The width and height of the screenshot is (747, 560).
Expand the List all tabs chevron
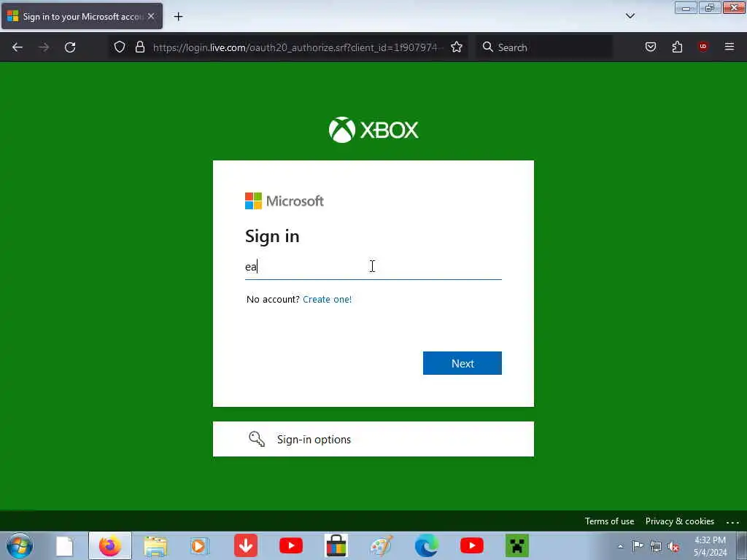(630, 16)
